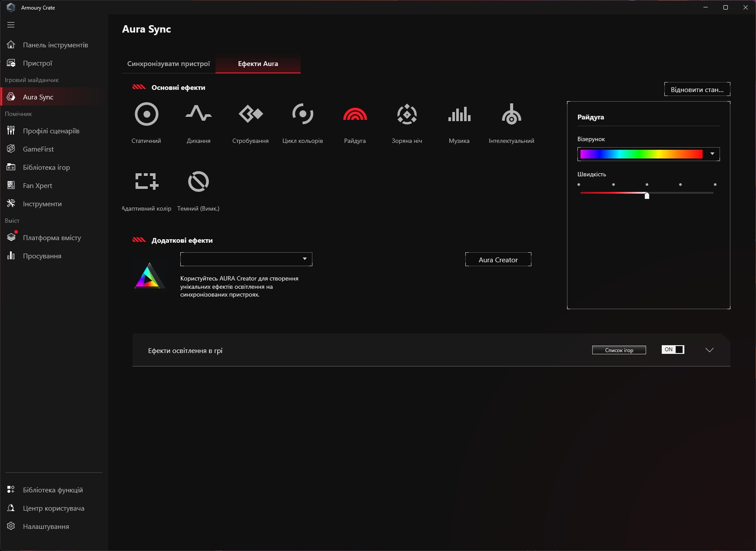Toggle in-game lighting effects ON switch
756x551 pixels.
673,350
